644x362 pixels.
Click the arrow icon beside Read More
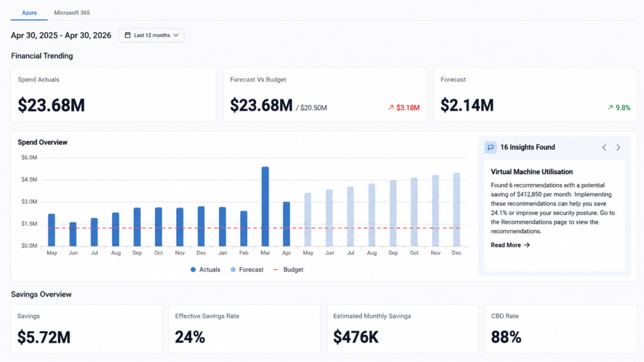(527, 245)
